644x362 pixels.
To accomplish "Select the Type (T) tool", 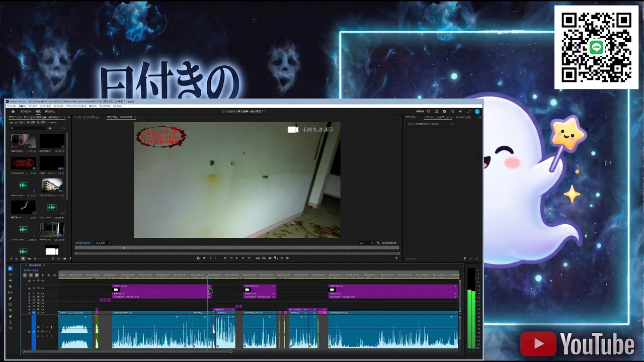I will point(10,322).
